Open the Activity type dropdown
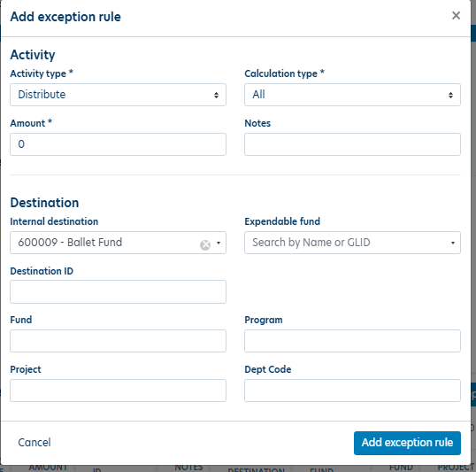This screenshot has width=476, height=472. (118, 95)
